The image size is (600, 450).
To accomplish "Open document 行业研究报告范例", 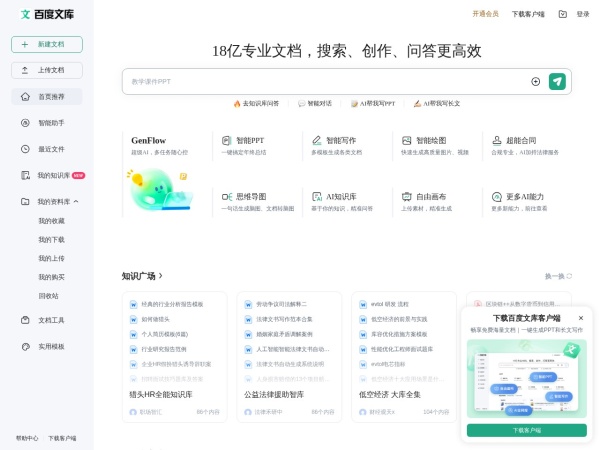I will 164,349.
